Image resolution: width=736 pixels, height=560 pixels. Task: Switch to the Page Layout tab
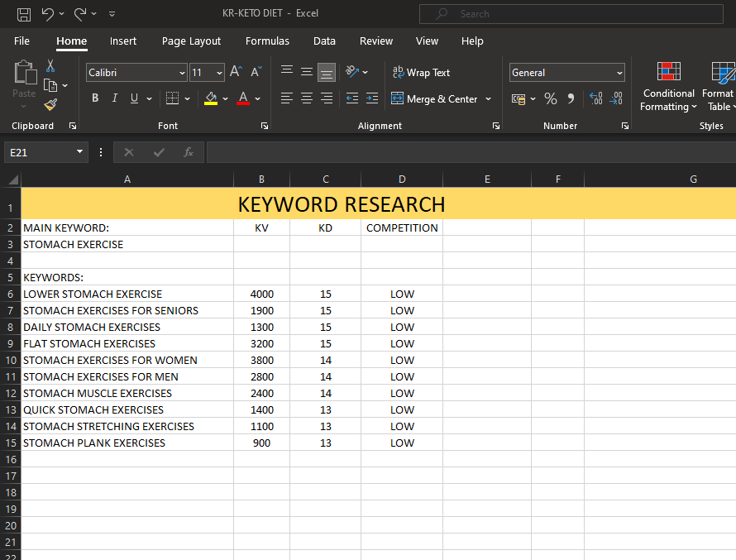coord(191,41)
